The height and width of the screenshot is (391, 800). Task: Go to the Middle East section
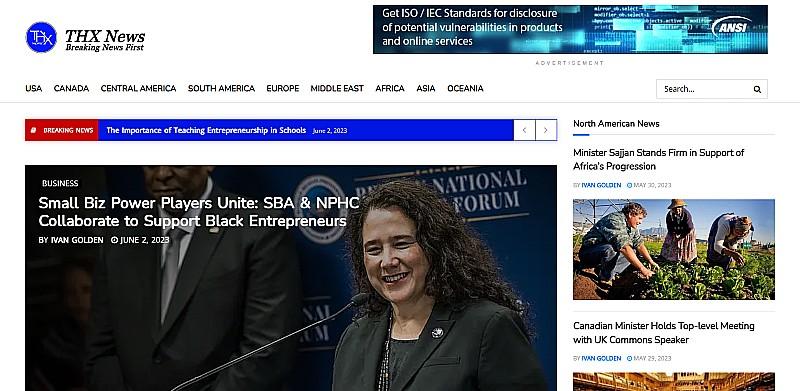tap(337, 88)
